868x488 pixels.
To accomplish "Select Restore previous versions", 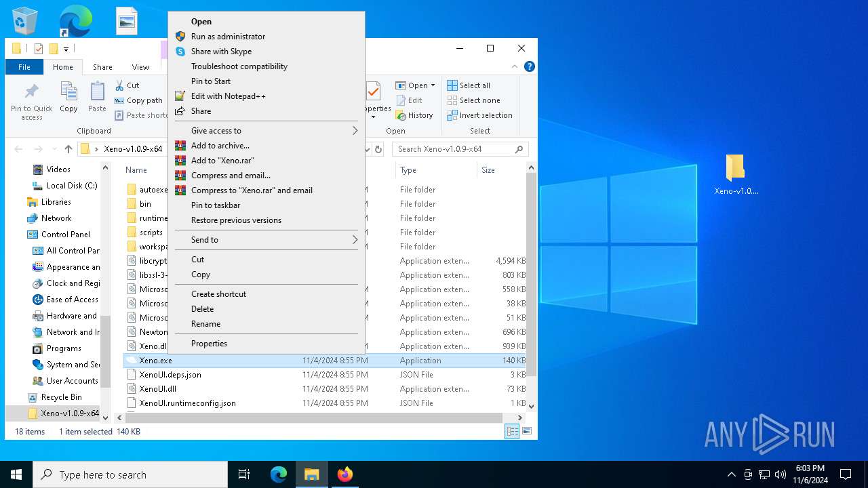I will point(267,220).
